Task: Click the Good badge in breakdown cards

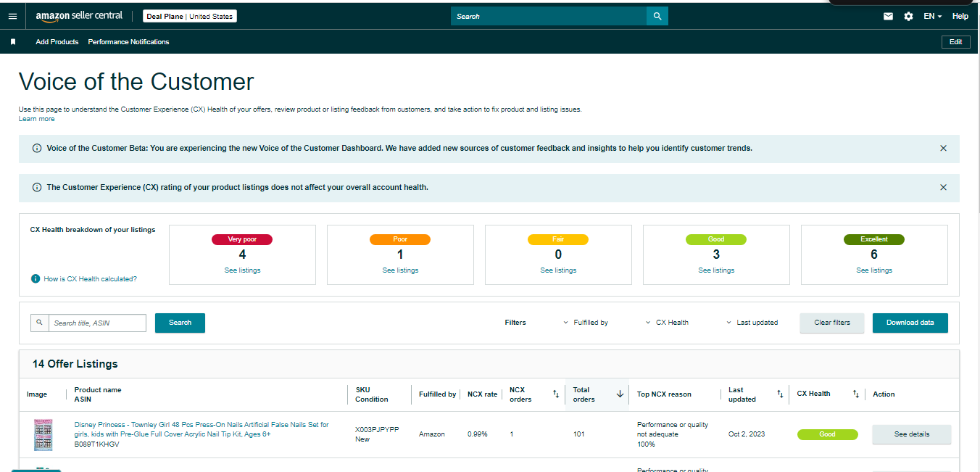Action: click(716, 239)
